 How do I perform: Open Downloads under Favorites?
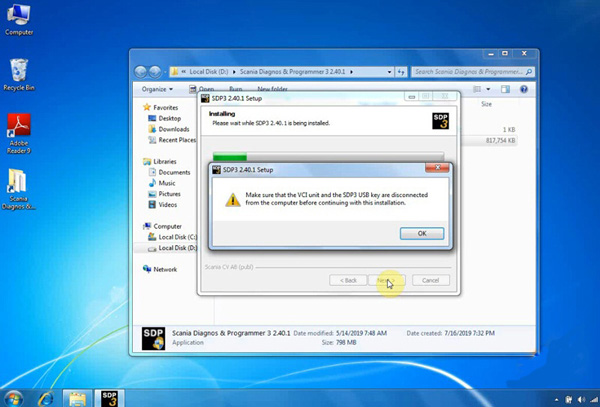[169, 129]
